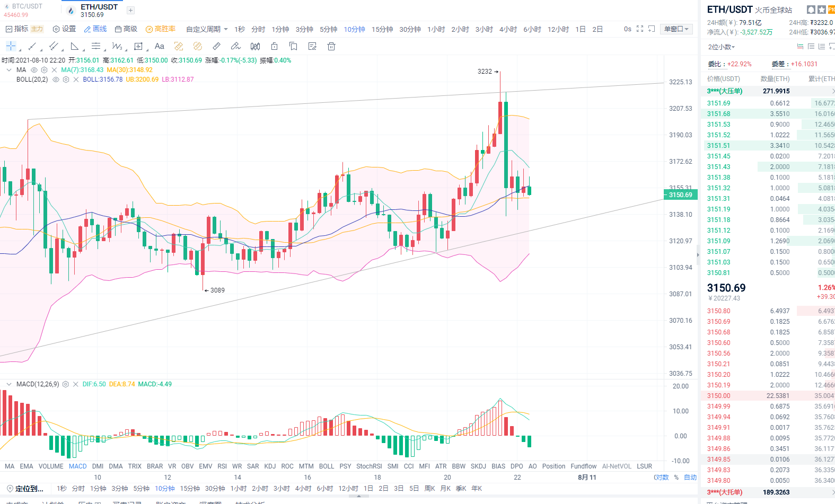Select the 1小时 period in top bar

436,29
